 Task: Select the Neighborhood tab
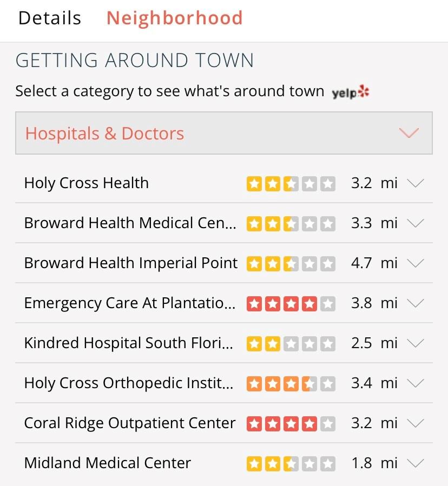point(174,18)
